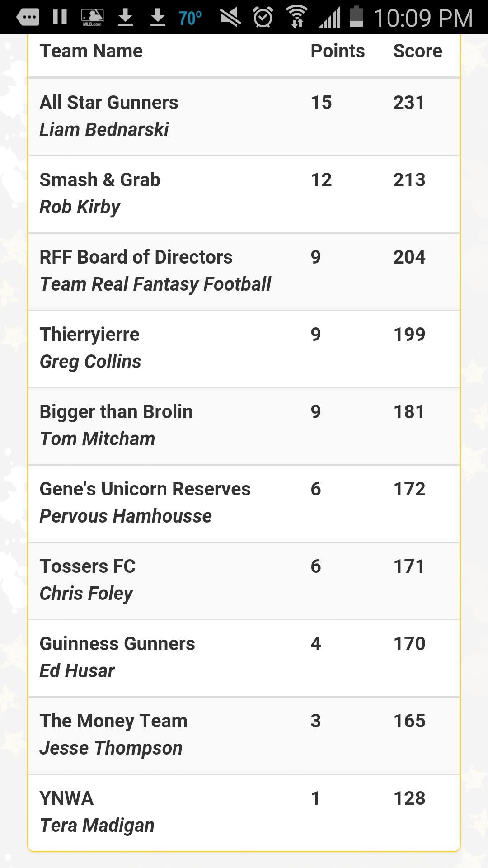Image resolution: width=488 pixels, height=868 pixels.
Task: Tap the battery icon in status bar
Action: coord(357,17)
